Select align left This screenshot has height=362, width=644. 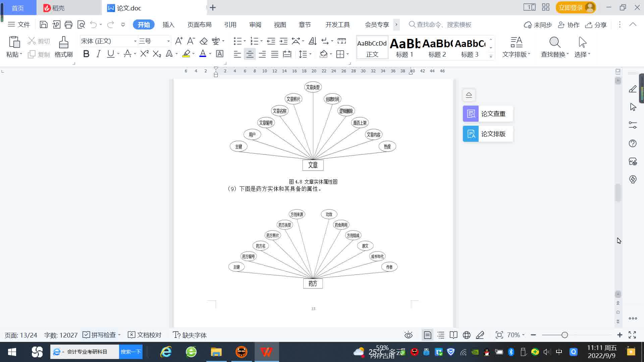[237, 54]
